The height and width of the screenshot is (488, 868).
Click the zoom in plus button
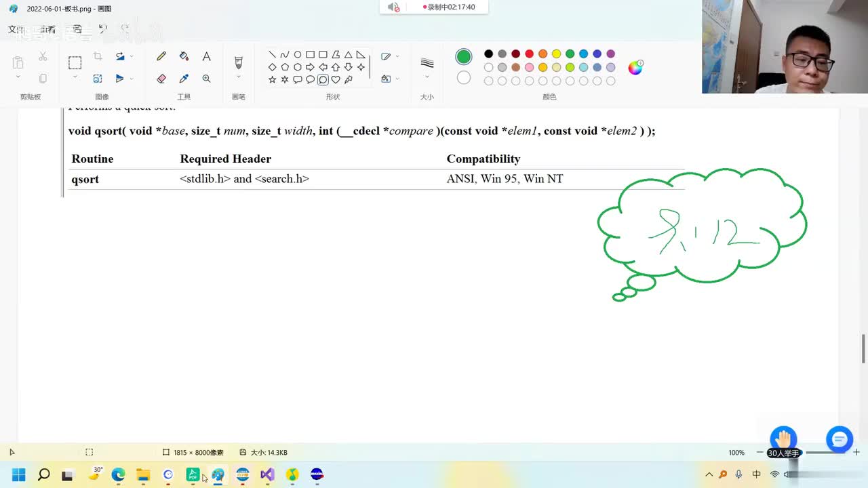click(x=856, y=452)
